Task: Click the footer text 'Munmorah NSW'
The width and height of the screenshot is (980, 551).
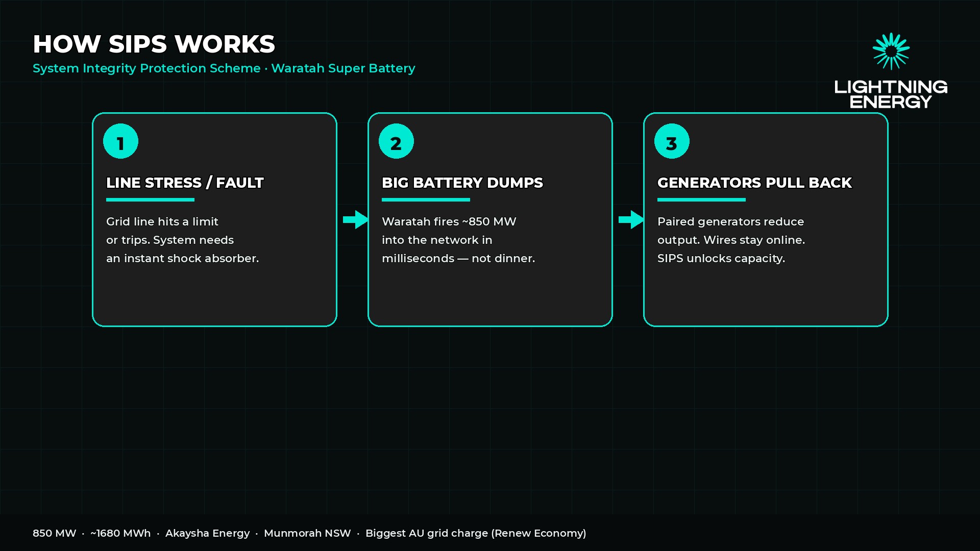Action: 307,533
